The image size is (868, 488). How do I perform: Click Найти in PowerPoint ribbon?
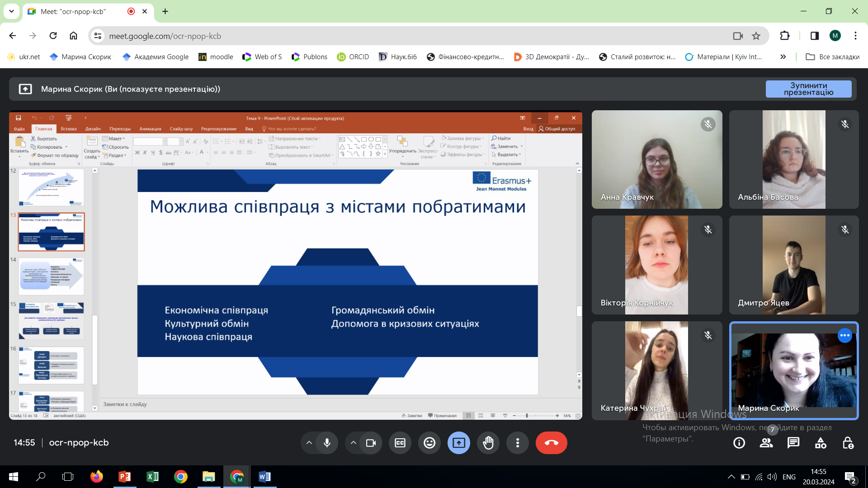tap(501, 138)
